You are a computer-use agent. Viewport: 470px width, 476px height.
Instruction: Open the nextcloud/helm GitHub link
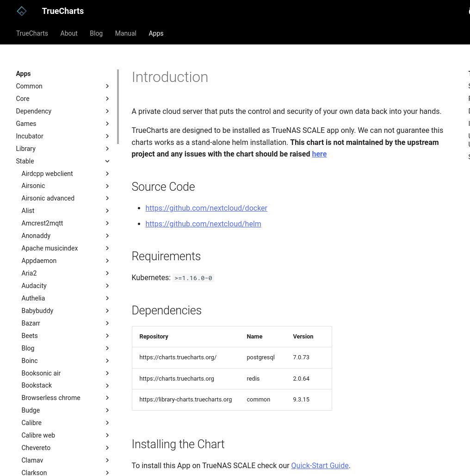(203, 224)
